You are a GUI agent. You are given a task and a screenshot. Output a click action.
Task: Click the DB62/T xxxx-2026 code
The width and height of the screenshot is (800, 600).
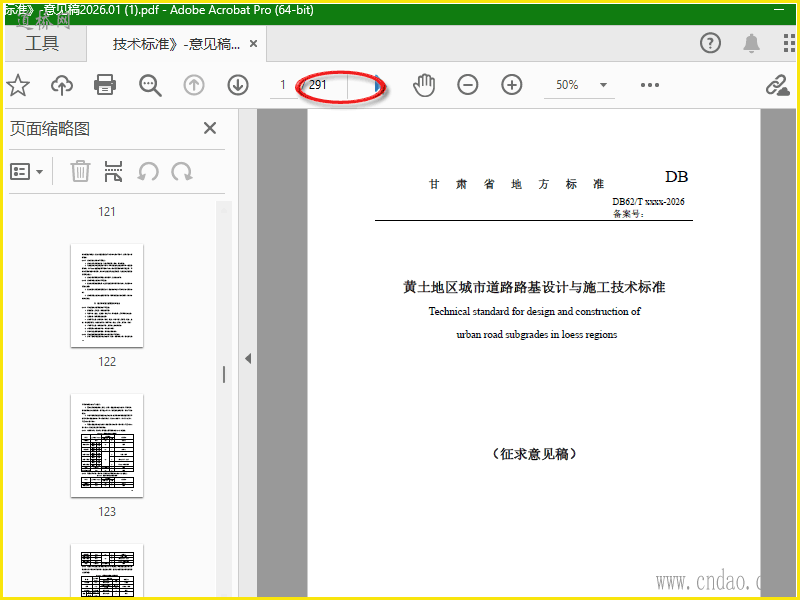tap(648, 202)
